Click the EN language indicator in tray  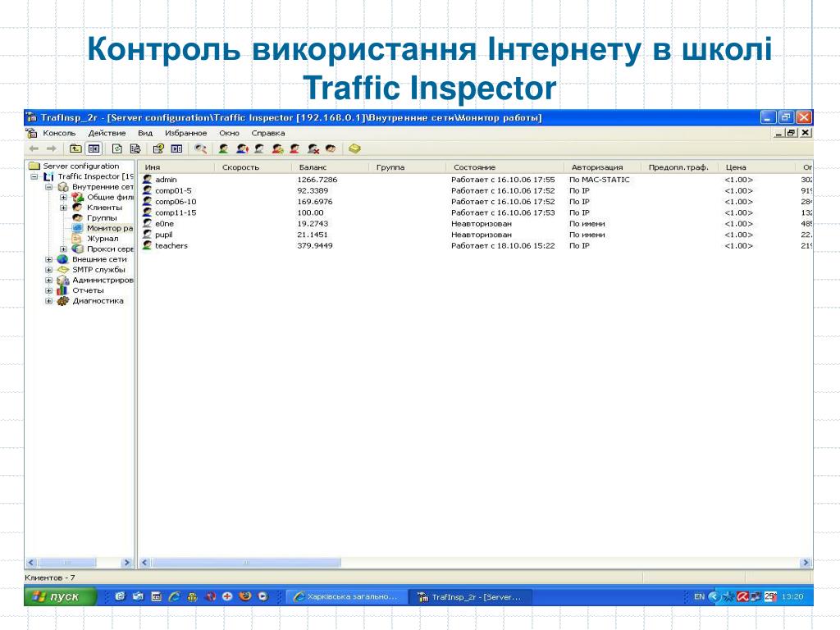click(699, 596)
